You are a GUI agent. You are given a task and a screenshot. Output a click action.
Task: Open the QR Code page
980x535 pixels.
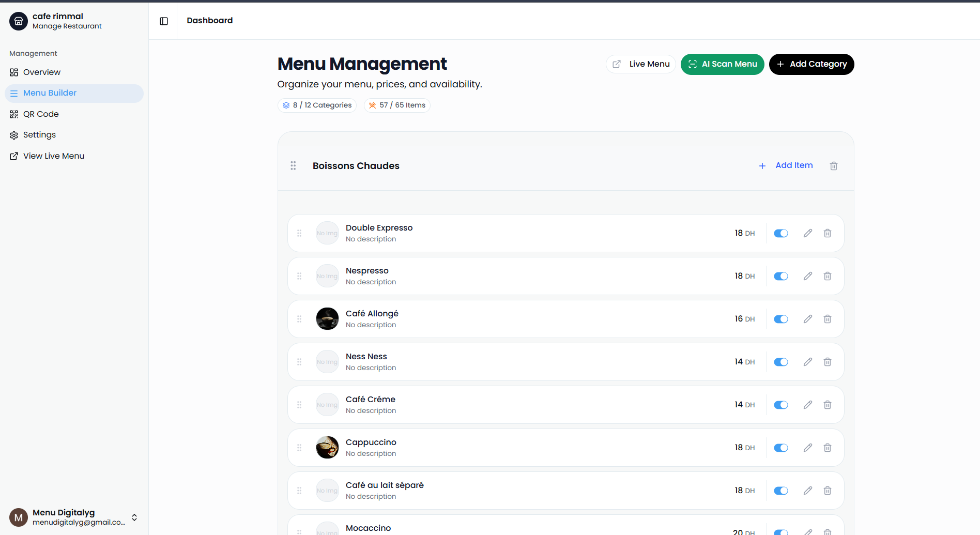click(74, 114)
